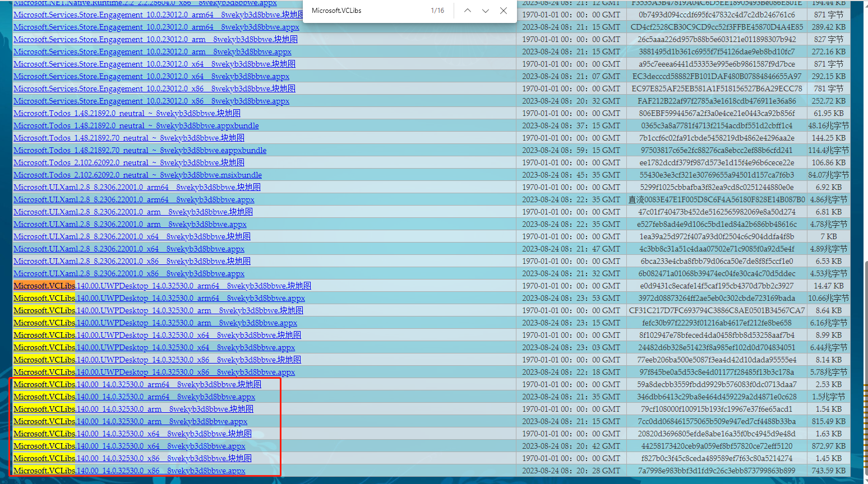The image size is (868, 484).
Task: Open Microsoft.UI.Xaml.2.8 x86 blockmap link
Action: [x=132, y=262]
